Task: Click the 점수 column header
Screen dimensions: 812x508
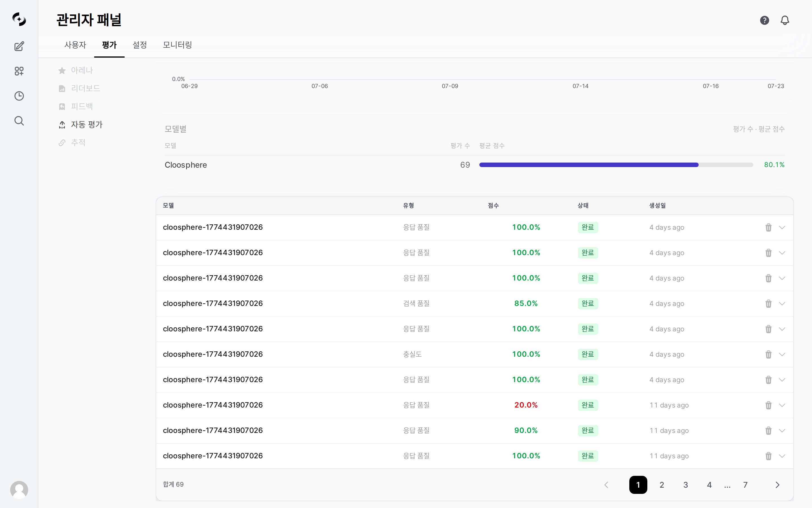Action: tap(493, 205)
